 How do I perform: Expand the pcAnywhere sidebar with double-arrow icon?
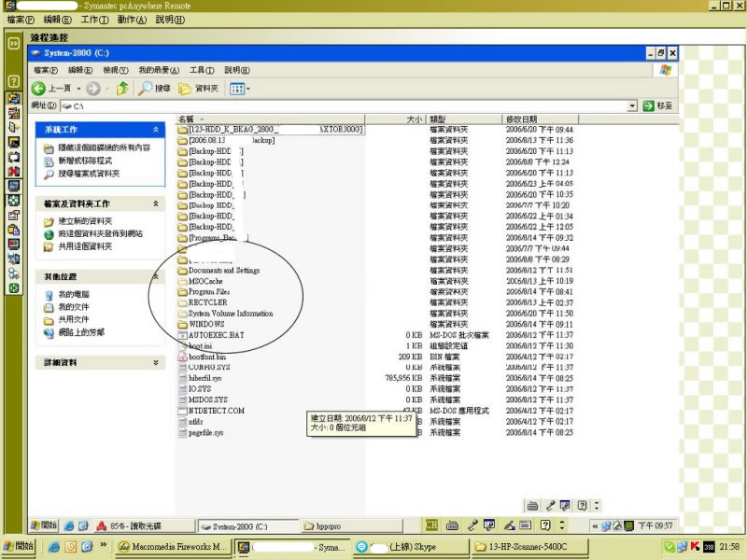coord(14,43)
